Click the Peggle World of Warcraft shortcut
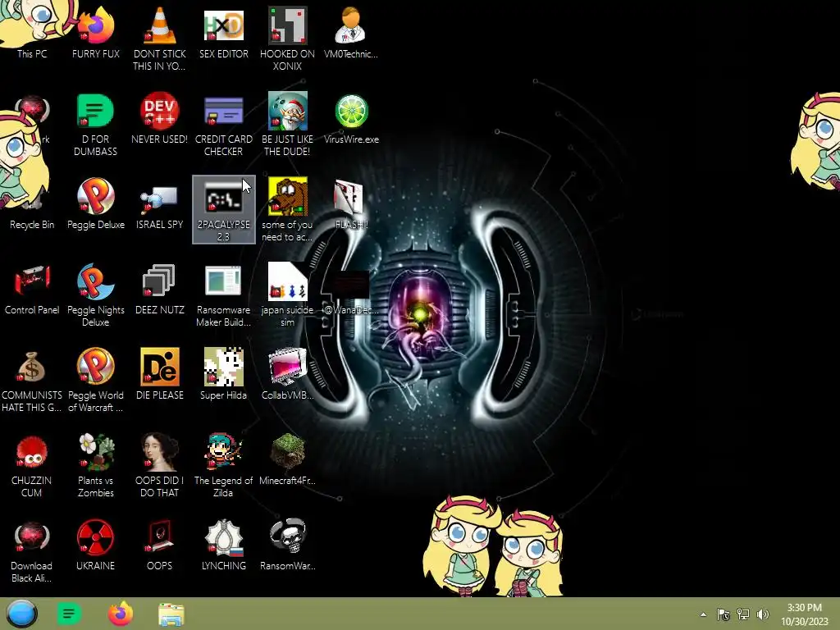 (x=96, y=381)
